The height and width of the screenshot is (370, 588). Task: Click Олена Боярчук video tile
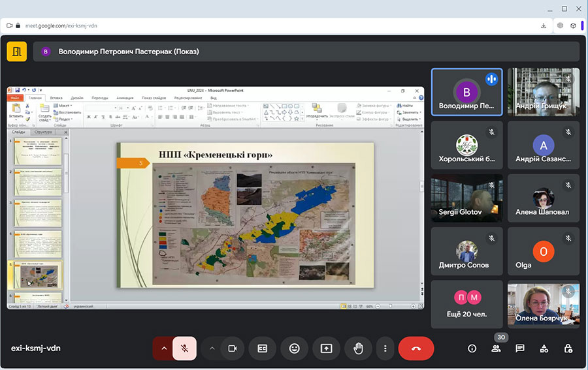click(x=543, y=304)
